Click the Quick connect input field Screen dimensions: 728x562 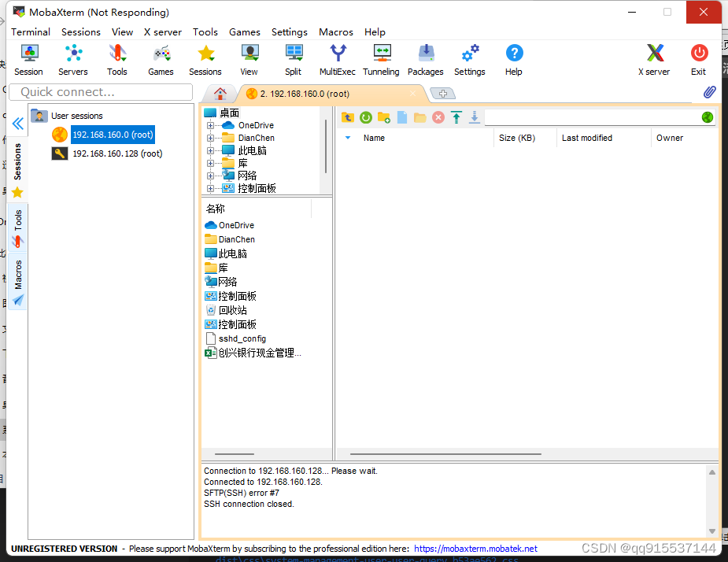coord(101,92)
